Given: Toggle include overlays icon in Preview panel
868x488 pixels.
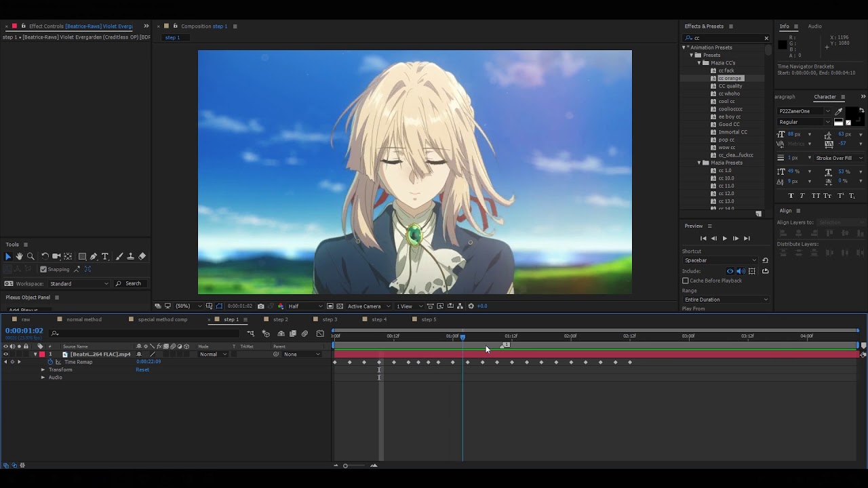Looking at the screenshot, I should 752,271.
